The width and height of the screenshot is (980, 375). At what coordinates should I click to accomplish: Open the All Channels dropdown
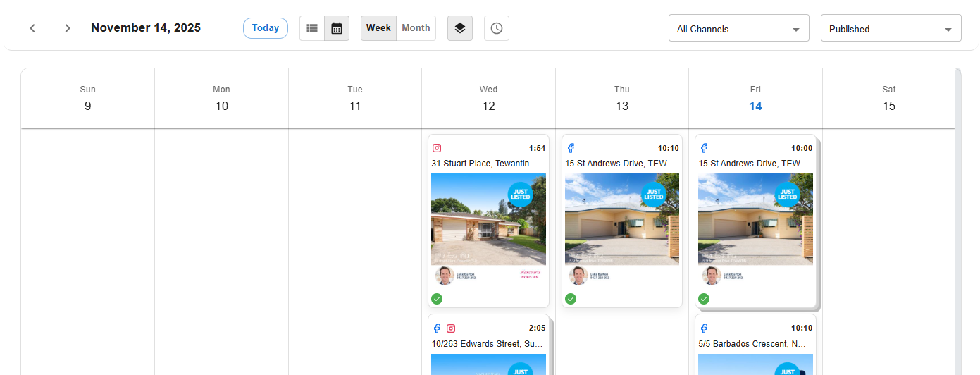click(x=739, y=28)
